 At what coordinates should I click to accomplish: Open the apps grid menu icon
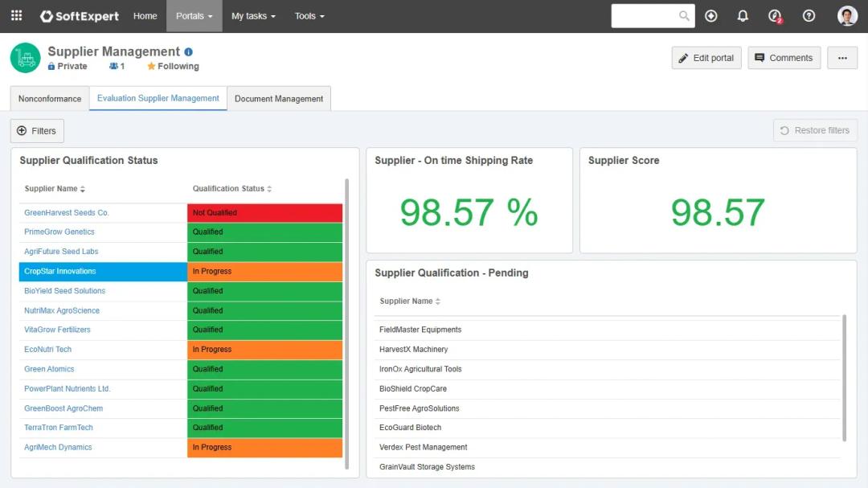coord(16,16)
